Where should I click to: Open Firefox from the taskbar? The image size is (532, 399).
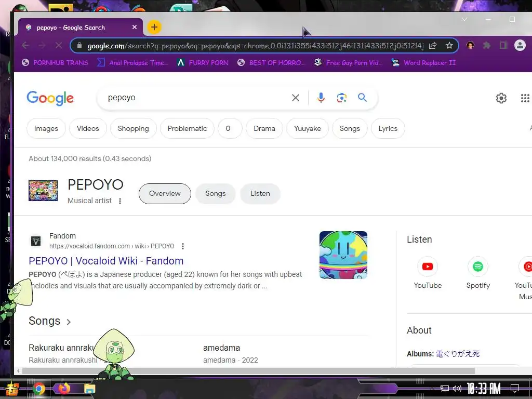point(64,388)
